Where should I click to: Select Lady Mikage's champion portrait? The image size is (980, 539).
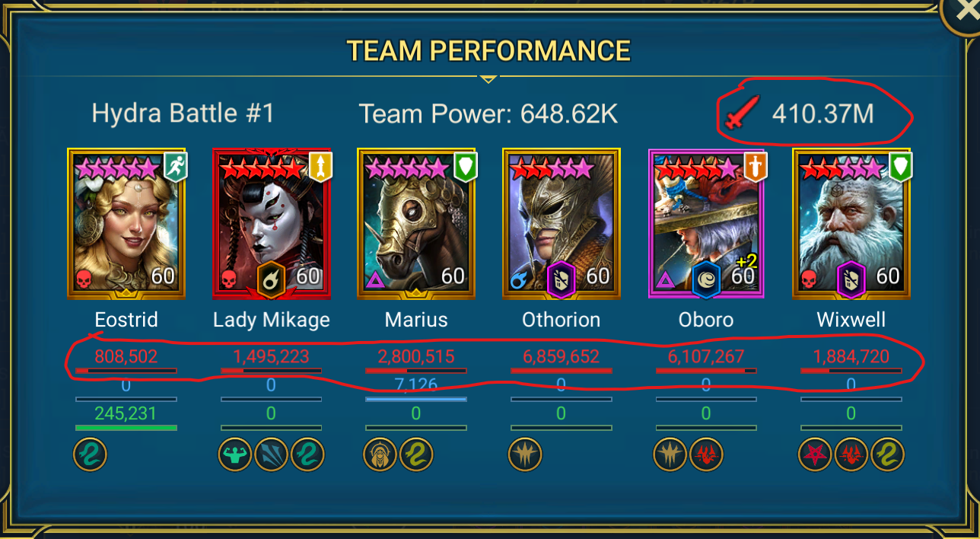[x=272, y=224]
